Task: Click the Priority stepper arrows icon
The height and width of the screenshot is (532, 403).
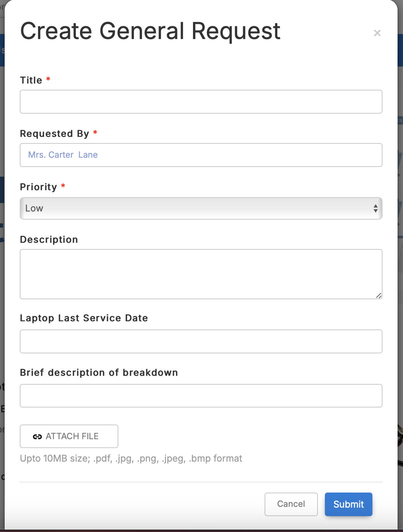Action: click(x=376, y=208)
